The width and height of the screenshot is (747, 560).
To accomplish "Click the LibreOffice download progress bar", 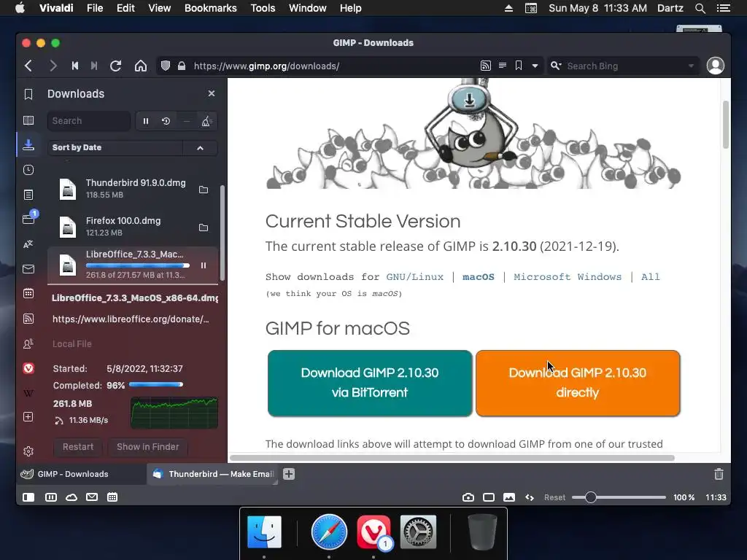I will [137, 265].
